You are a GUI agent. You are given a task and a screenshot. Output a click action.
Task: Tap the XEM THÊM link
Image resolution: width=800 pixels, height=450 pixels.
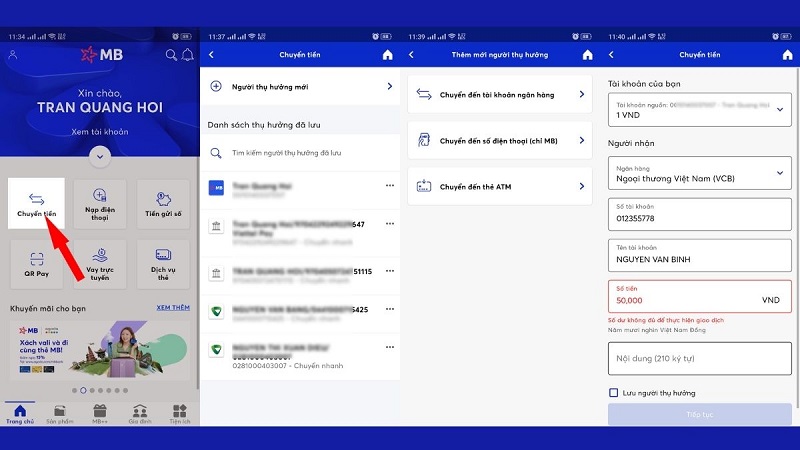click(x=173, y=308)
